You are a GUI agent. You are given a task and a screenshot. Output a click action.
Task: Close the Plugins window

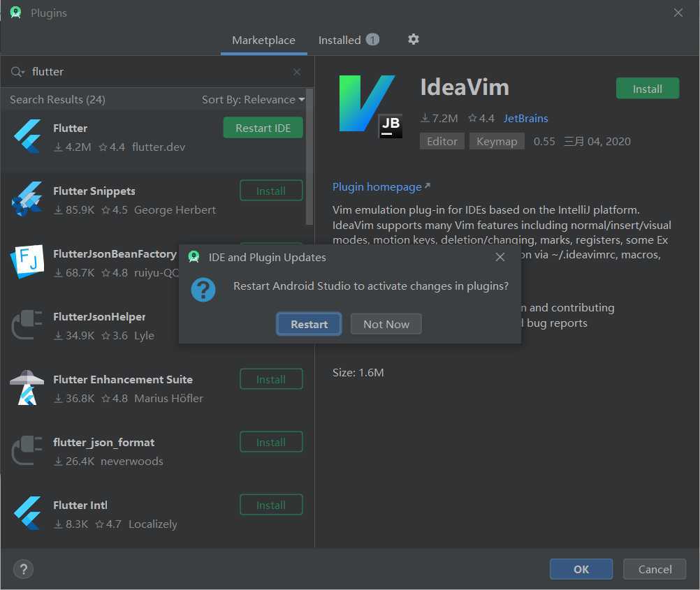[x=678, y=13]
